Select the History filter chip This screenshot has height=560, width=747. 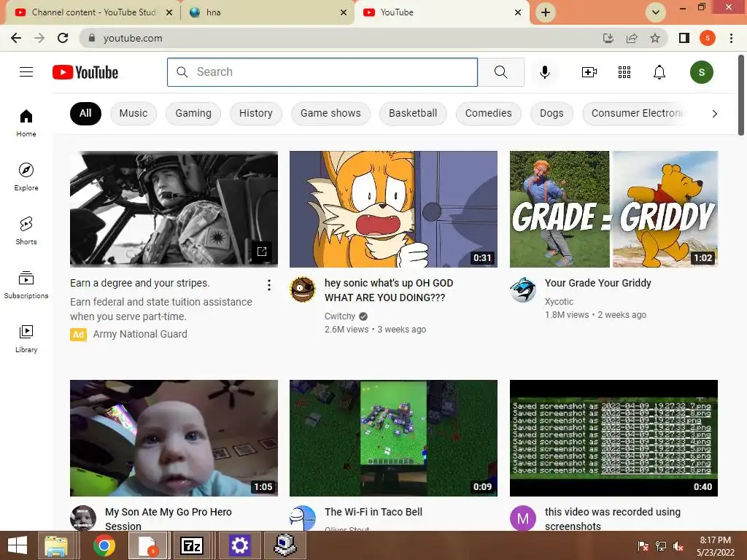(x=256, y=113)
